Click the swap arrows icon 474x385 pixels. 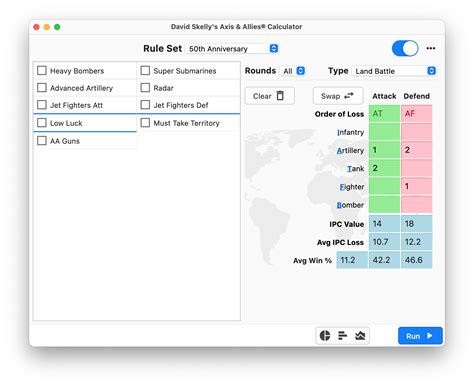coord(349,96)
